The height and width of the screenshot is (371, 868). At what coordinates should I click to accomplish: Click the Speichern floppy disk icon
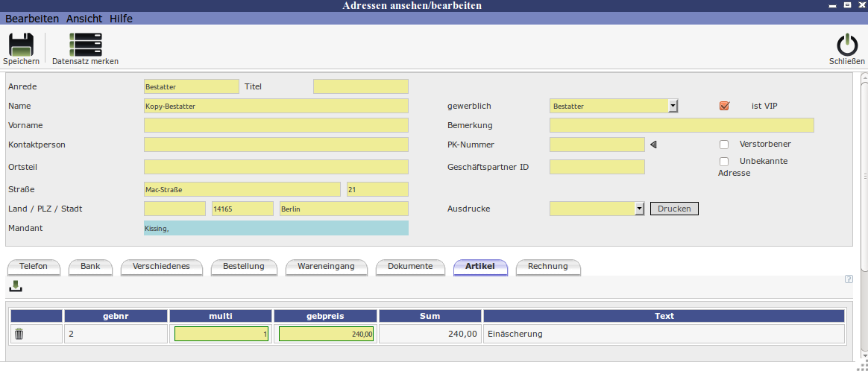tap(21, 45)
